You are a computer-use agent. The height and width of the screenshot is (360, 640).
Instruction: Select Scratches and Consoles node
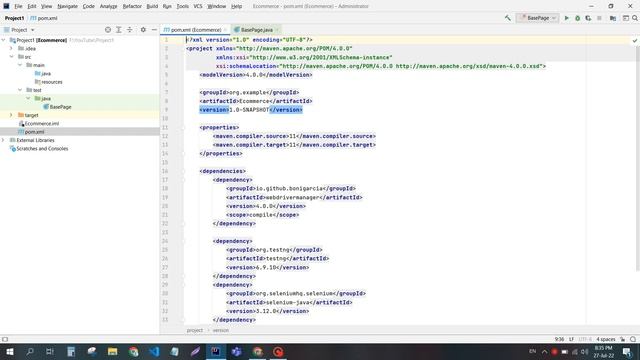click(39, 149)
